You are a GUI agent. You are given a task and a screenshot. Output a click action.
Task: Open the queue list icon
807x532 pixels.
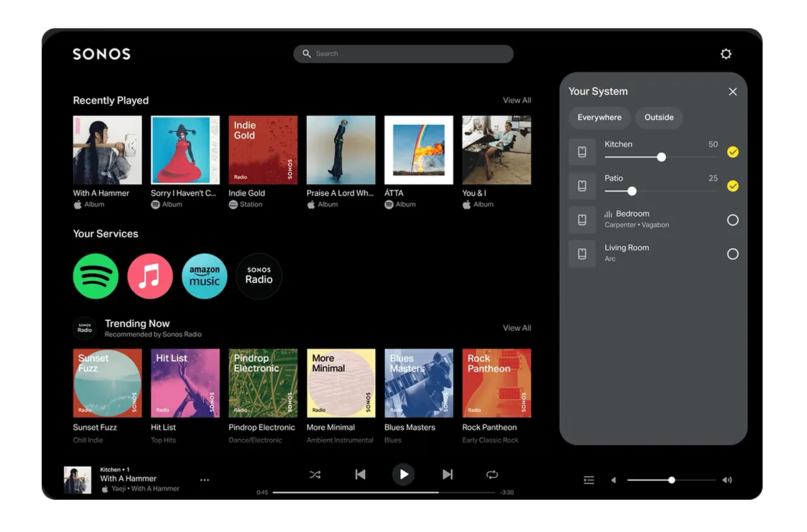pos(589,480)
